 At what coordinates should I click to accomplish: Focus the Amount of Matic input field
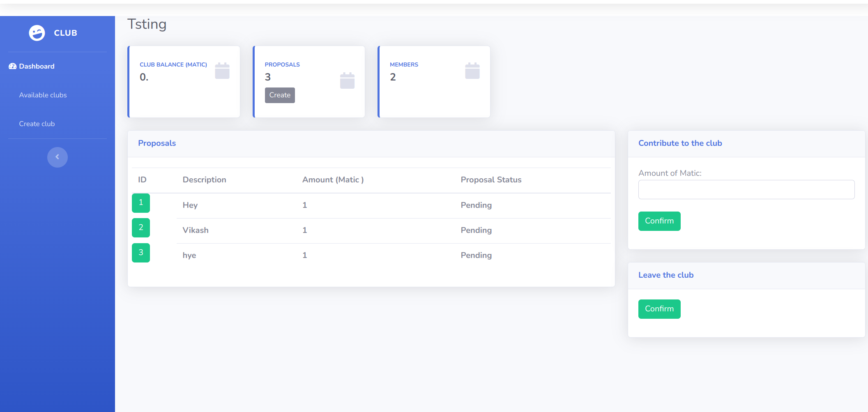[746, 190]
